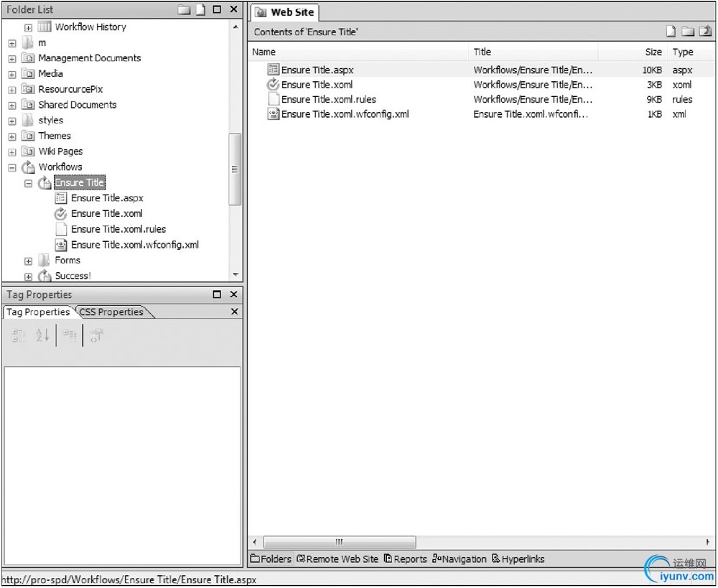Screen dimensions: 718x588
Task: Sort contents by Title column header
Action: [534, 52]
